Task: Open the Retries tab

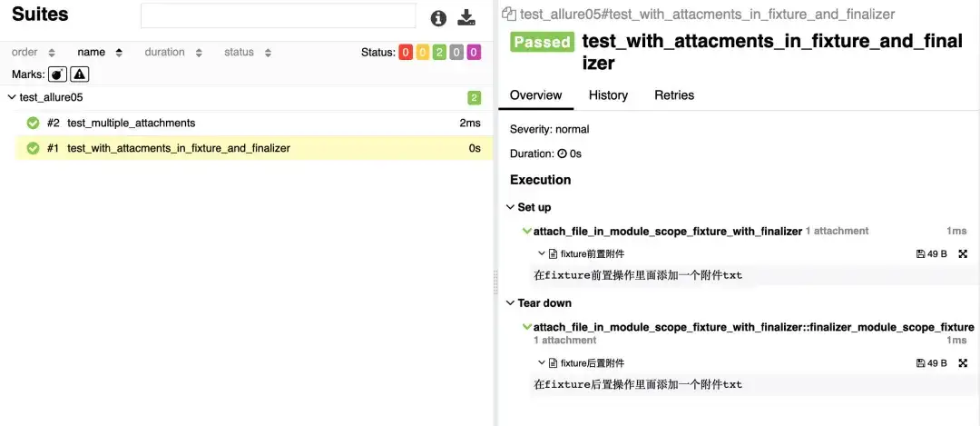Action: click(674, 95)
